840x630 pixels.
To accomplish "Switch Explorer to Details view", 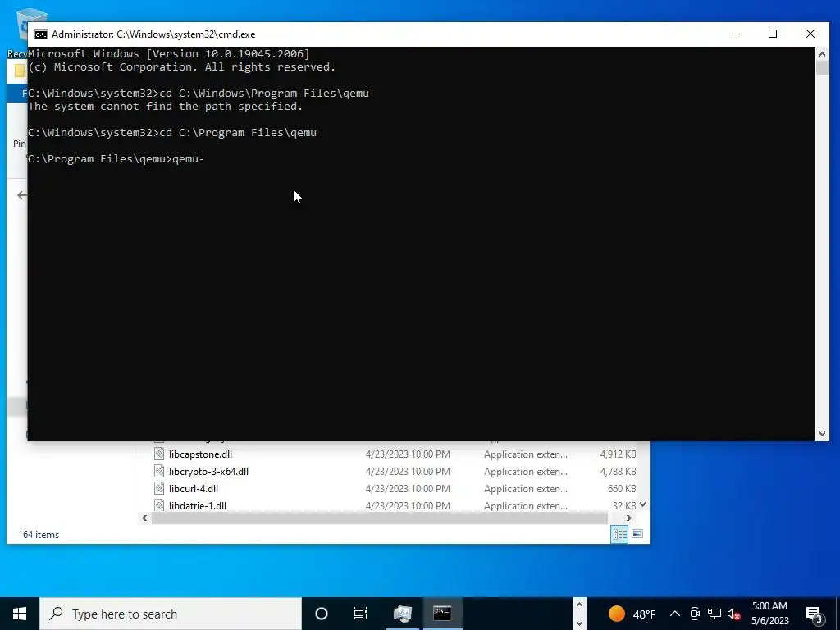I will [620, 534].
